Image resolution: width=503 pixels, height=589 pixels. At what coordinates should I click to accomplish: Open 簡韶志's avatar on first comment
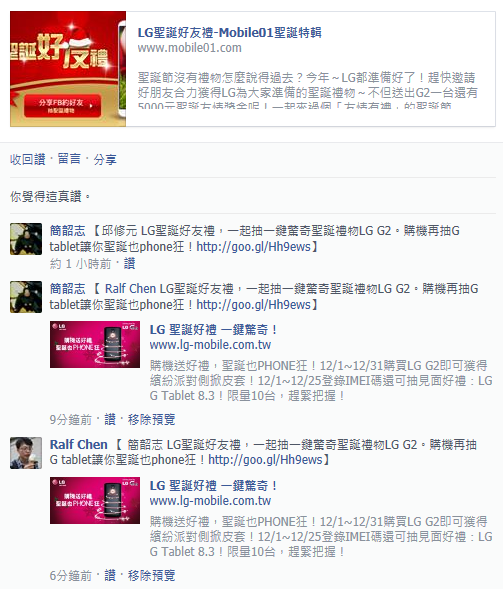coord(26,239)
